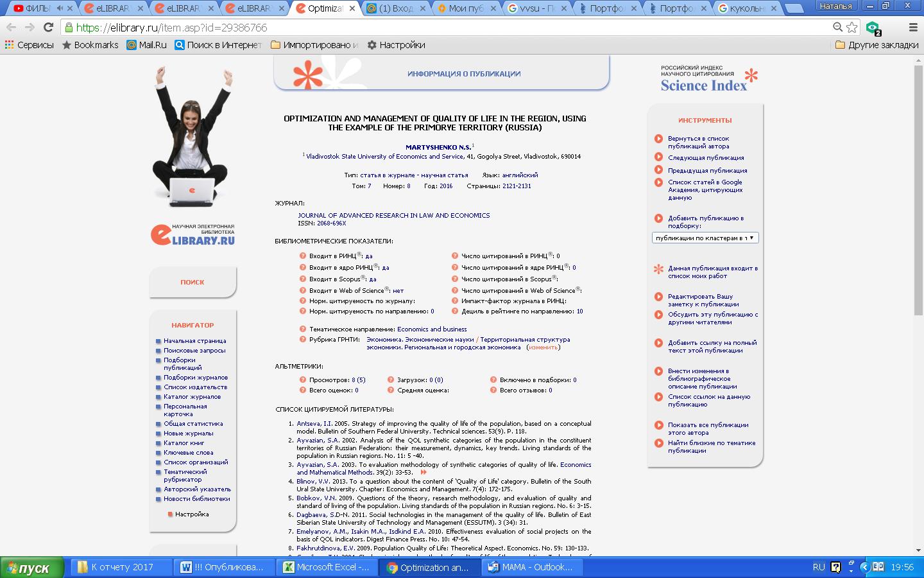Expand the Импортировано bookmarks folder
The height and width of the screenshot is (578, 924).
tap(314, 45)
